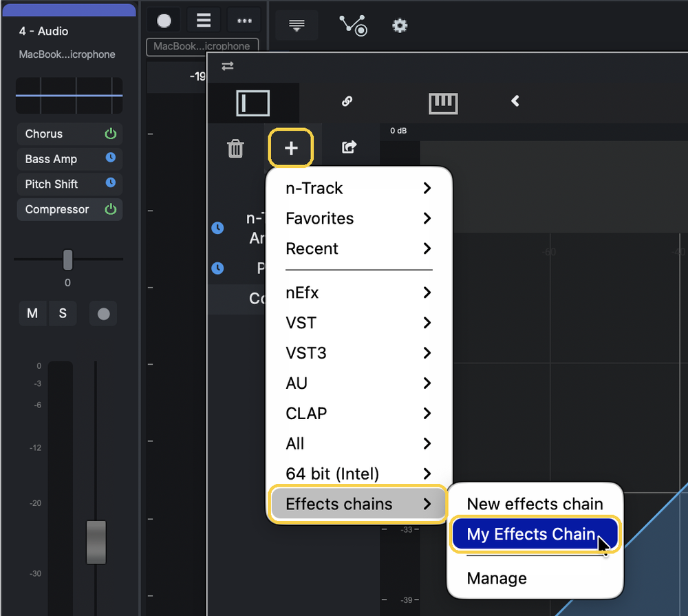
Task: Click the piano keyboard icon
Action: (442, 103)
